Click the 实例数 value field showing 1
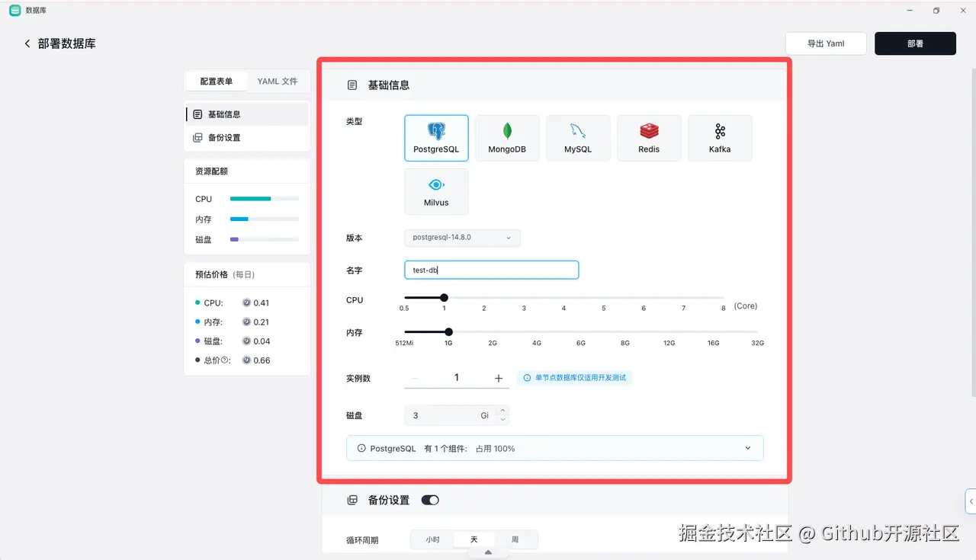Screen dimensions: 976x560 (456, 378)
